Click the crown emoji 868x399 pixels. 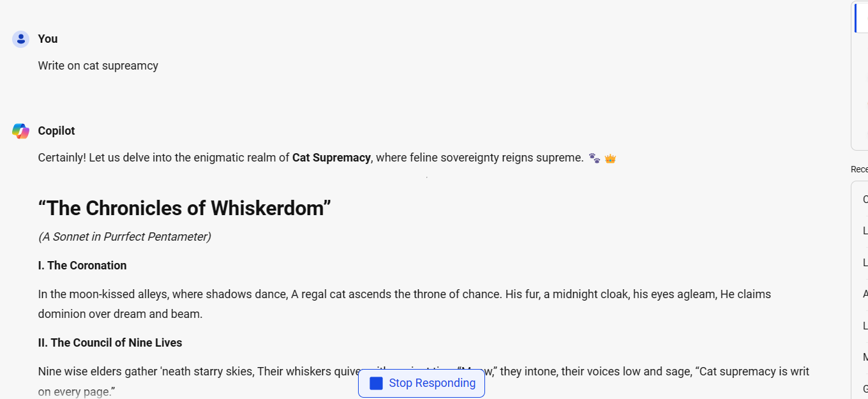pos(610,158)
